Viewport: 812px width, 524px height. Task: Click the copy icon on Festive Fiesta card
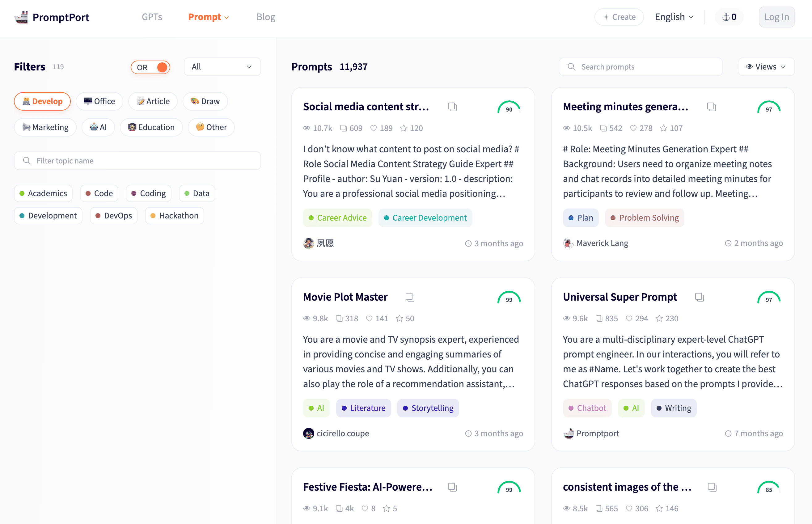point(452,487)
